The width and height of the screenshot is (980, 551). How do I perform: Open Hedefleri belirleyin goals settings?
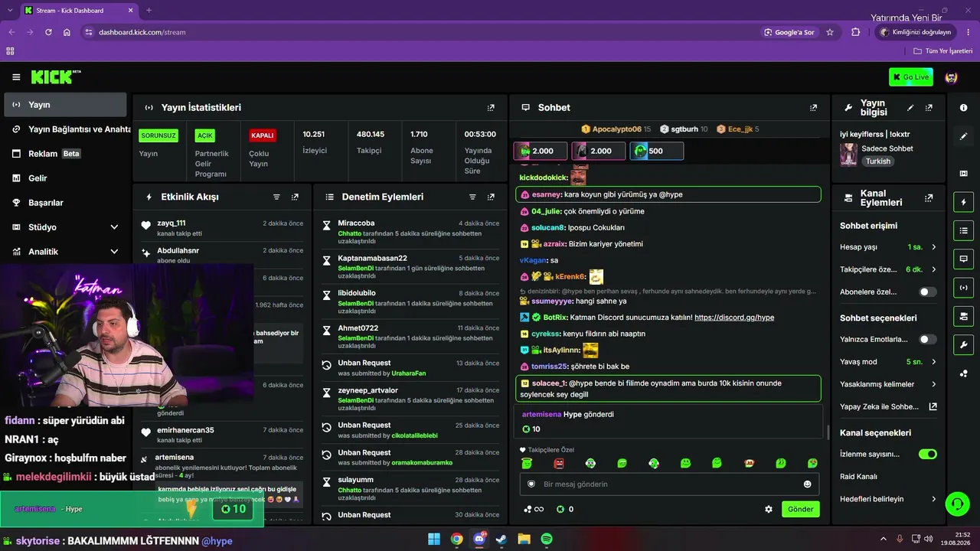(x=889, y=499)
